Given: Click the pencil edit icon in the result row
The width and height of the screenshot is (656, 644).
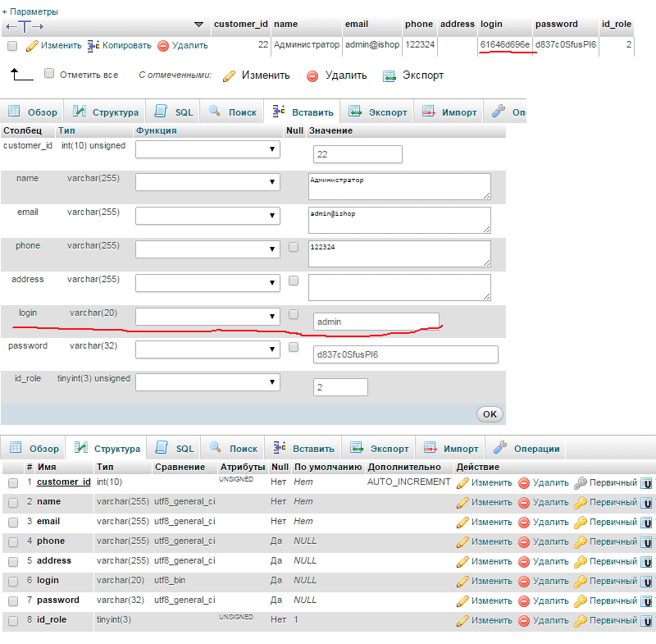Looking at the screenshot, I should 32,46.
